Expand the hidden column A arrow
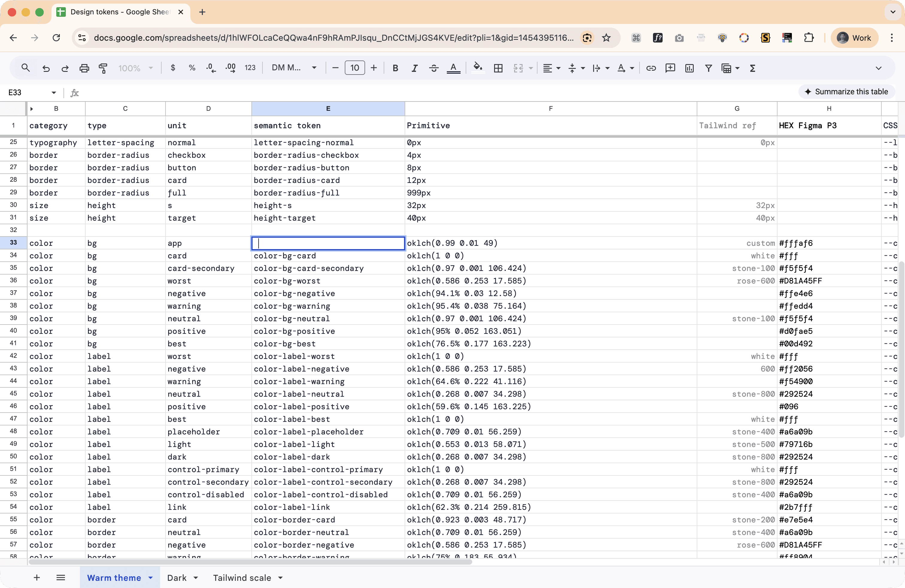The image size is (905, 588). 31,109
